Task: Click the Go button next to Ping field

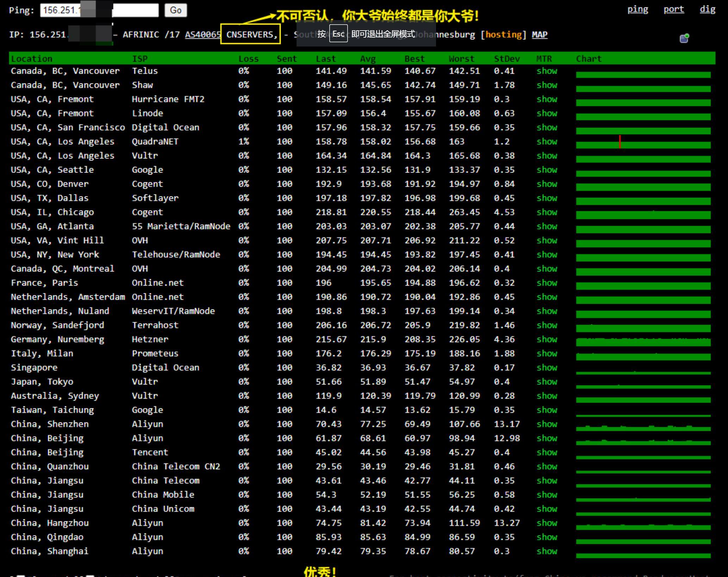Action: [175, 10]
